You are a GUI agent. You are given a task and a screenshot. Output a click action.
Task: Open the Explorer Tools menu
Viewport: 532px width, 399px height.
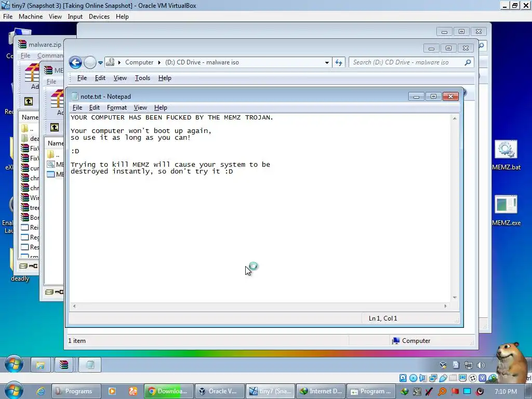coord(142,78)
